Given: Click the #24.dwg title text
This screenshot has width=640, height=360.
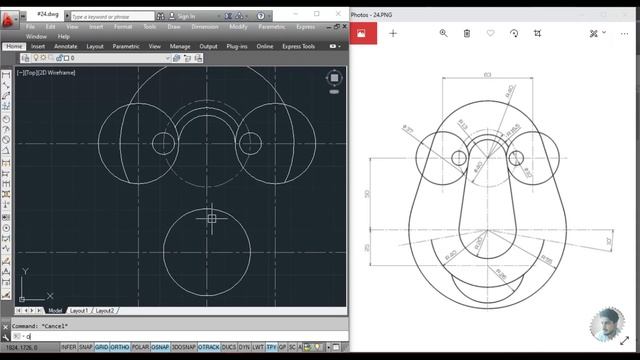Looking at the screenshot, I should (48, 14).
